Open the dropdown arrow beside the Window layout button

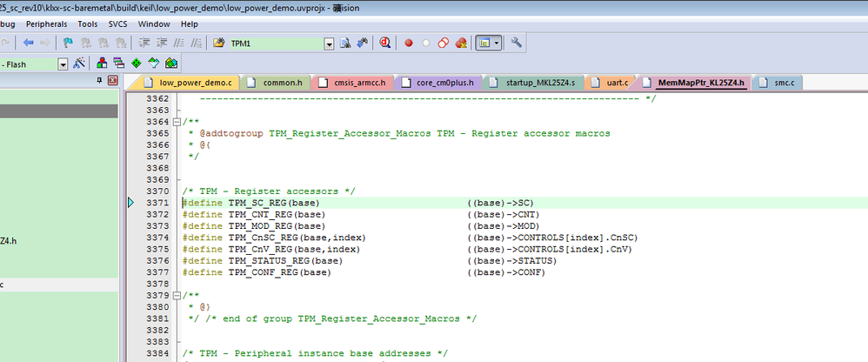click(x=497, y=44)
